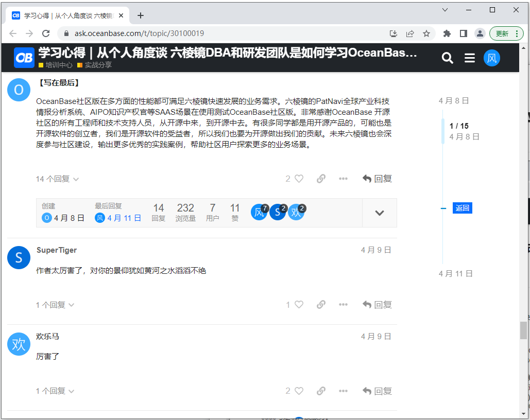Expand SuperTiger's 1 个回复 replies
The image size is (530, 420).
(55, 305)
